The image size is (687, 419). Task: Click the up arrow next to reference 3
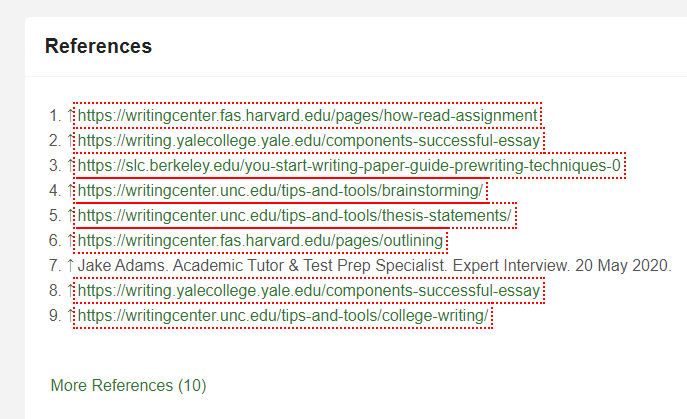coord(70,166)
